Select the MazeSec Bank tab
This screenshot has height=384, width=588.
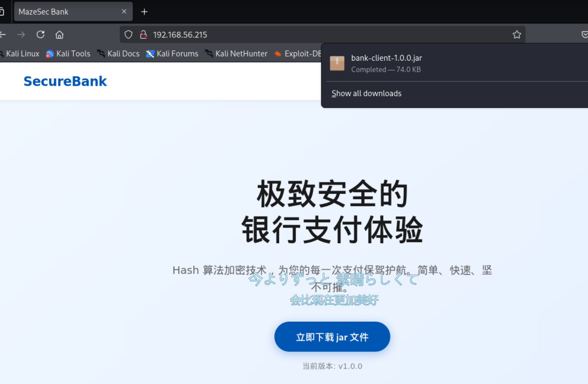coord(63,12)
